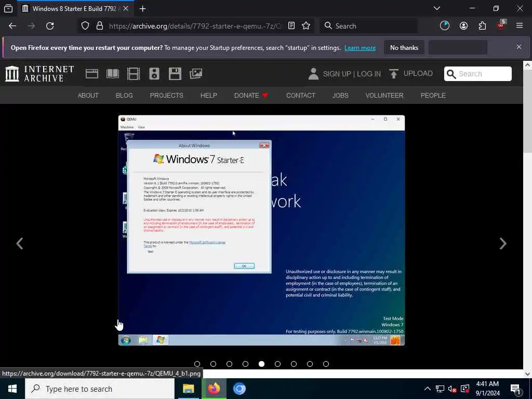Screen dimensions: 532x399
Task: Select the ninth carousel dot
Action: (326, 364)
